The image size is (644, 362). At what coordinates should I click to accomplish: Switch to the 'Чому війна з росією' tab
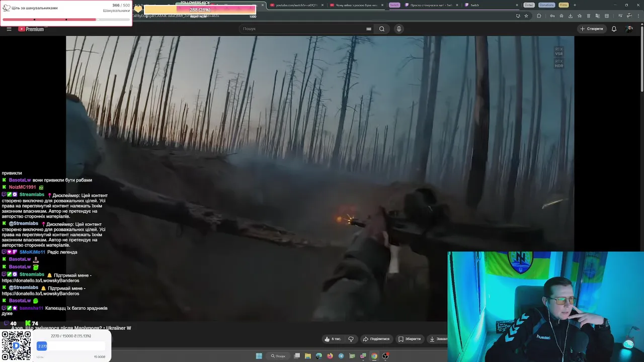coord(356,5)
